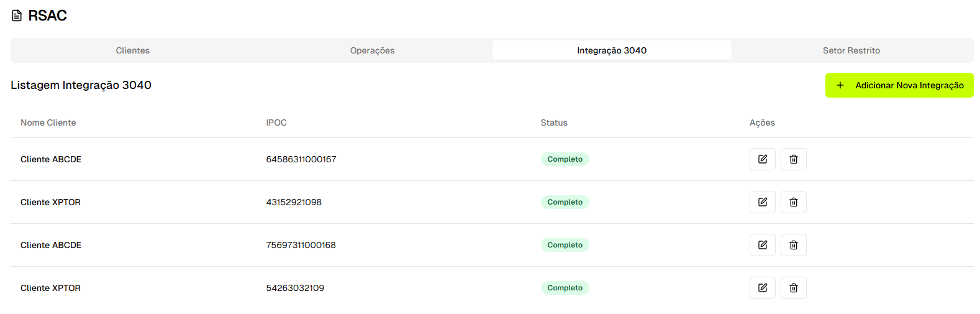Click the Nome Cliente column header
This screenshot has width=980, height=314.
(48, 122)
